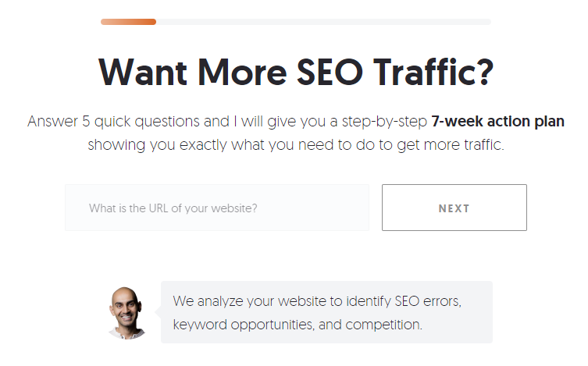Select the "Want More SEO Traffic?" heading
Viewport: 588px width, 366px height.
pyautogui.click(x=296, y=73)
